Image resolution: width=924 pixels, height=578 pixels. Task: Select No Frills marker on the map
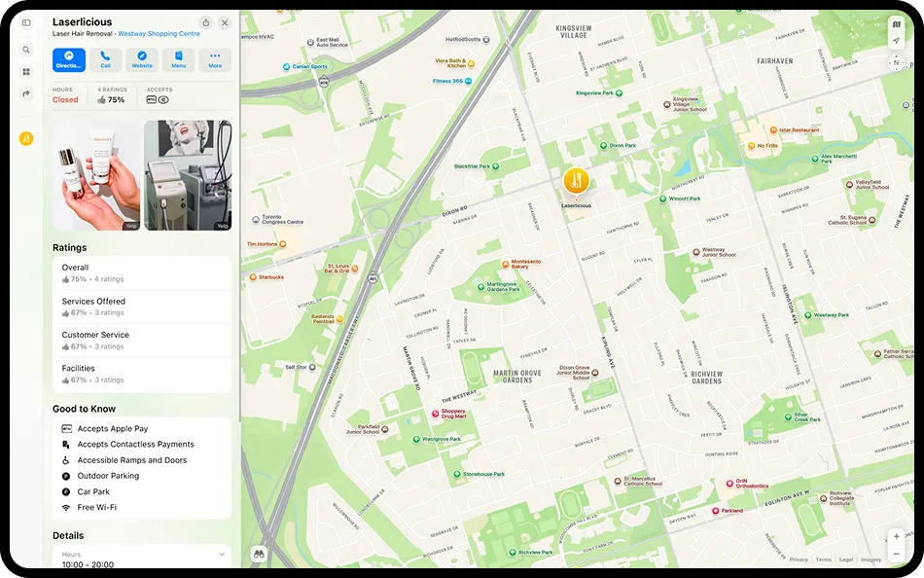click(x=751, y=146)
